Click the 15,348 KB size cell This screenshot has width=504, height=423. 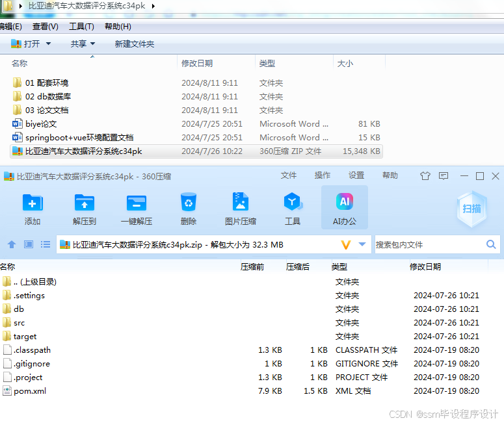tap(362, 151)
